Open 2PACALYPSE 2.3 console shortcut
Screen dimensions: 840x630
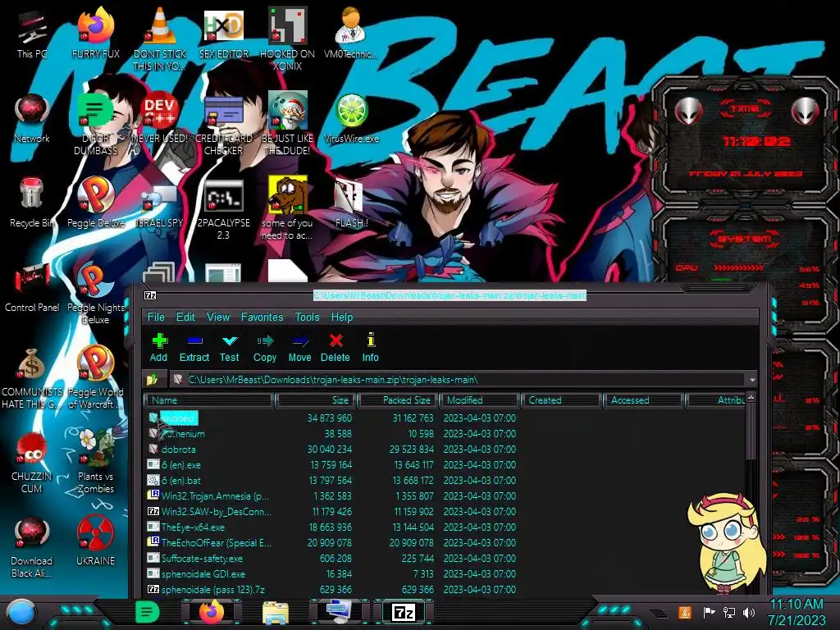[223, 209]
